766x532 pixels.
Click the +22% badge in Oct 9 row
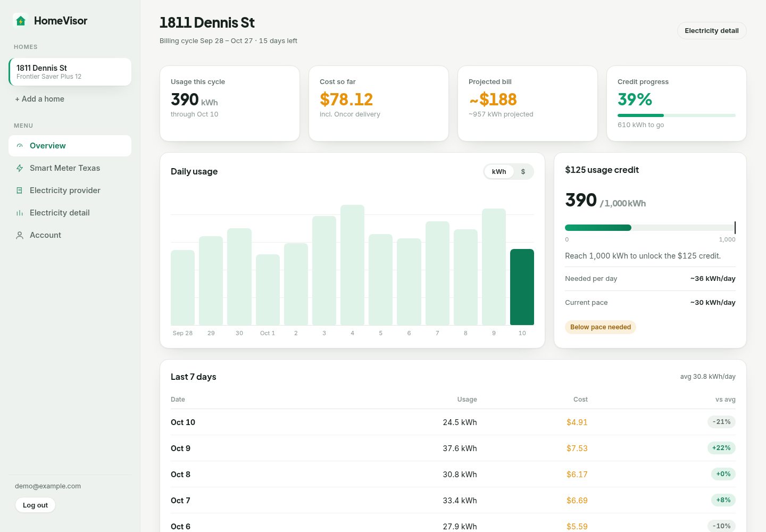(x=721, y=448)
